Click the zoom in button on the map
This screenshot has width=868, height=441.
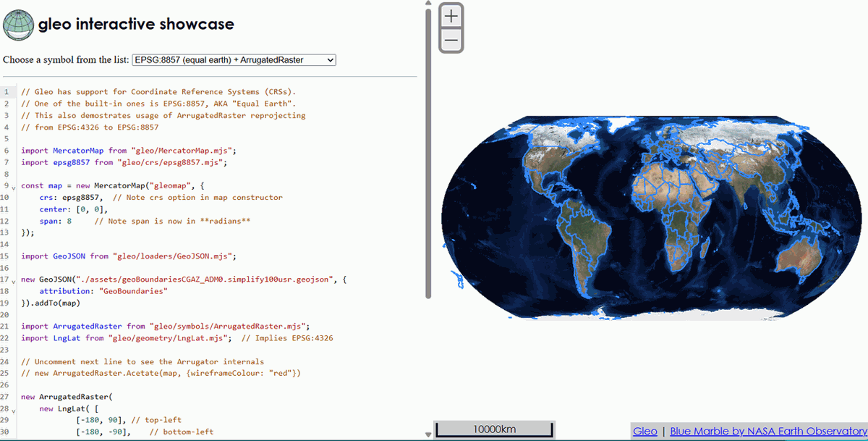click(x=451, y=14)
